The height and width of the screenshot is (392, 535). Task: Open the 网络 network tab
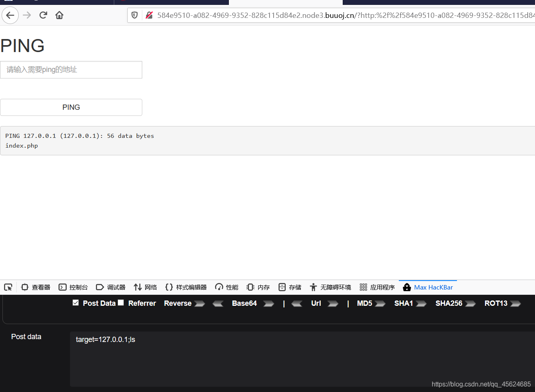point(145,287)
